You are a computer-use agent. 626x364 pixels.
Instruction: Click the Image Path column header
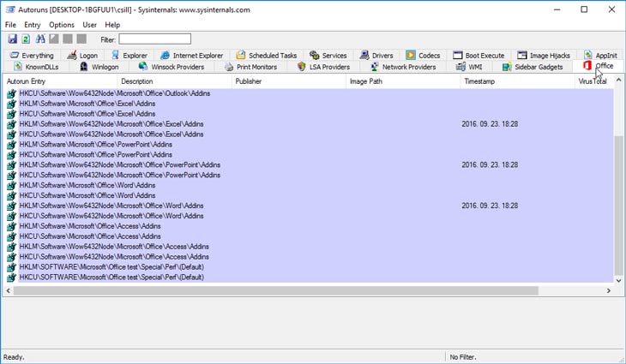pyautogui.click(x=401, y=81)
